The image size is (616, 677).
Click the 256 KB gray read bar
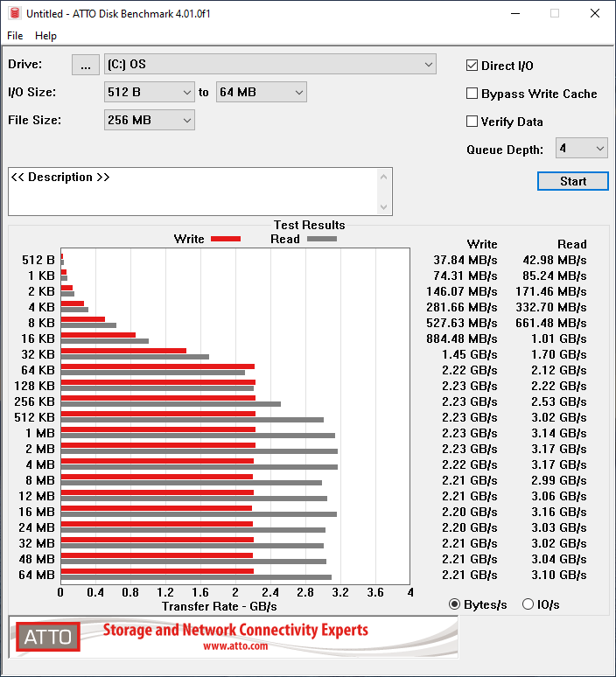[x=171, y=404]
